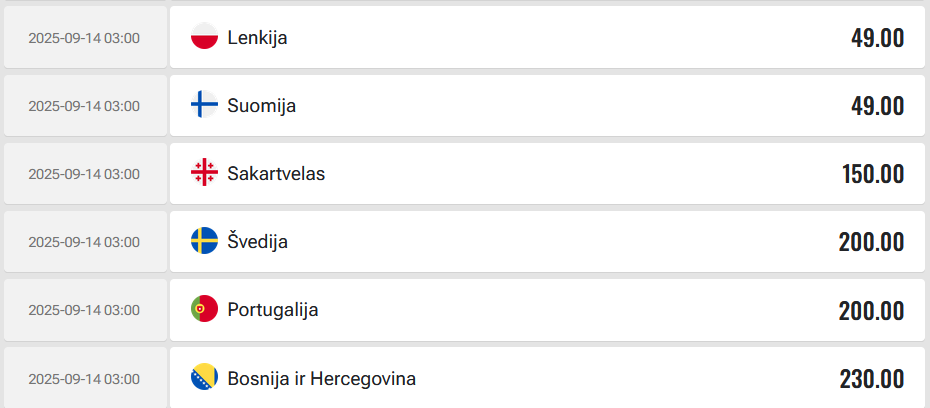The height and width of the screenshot is (408, 930).
Task: Open the Švedija team name
Action: [257, 242]
